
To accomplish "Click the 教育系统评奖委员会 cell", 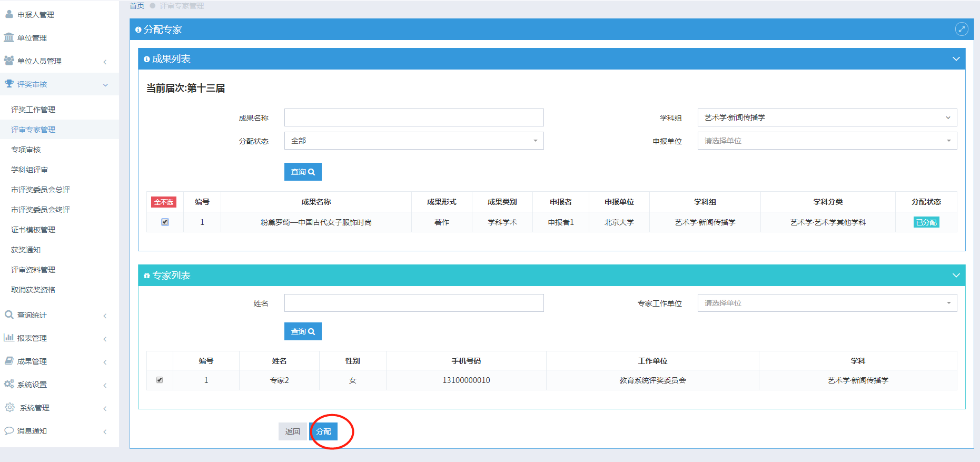I will tap(652, 380).
